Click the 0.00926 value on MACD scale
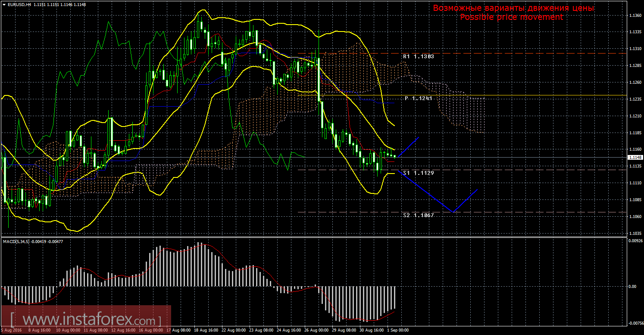Viewport: 644px width, 335px height. pyautogui.click(x=634, y=241)
